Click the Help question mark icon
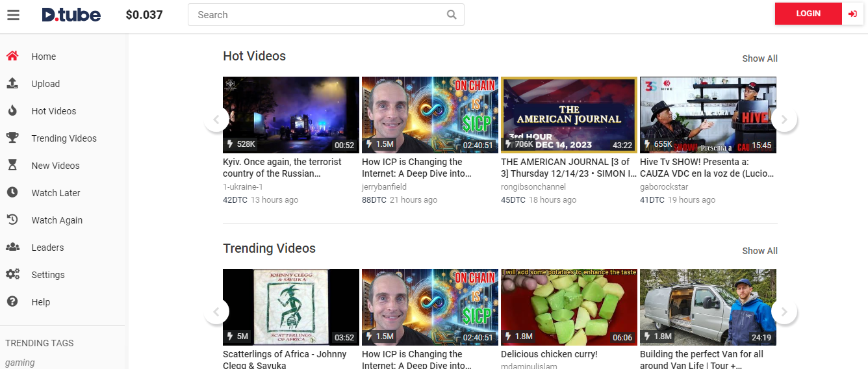Image resolution: width=868 pixels, height=369 pixels. click(12, 301)
